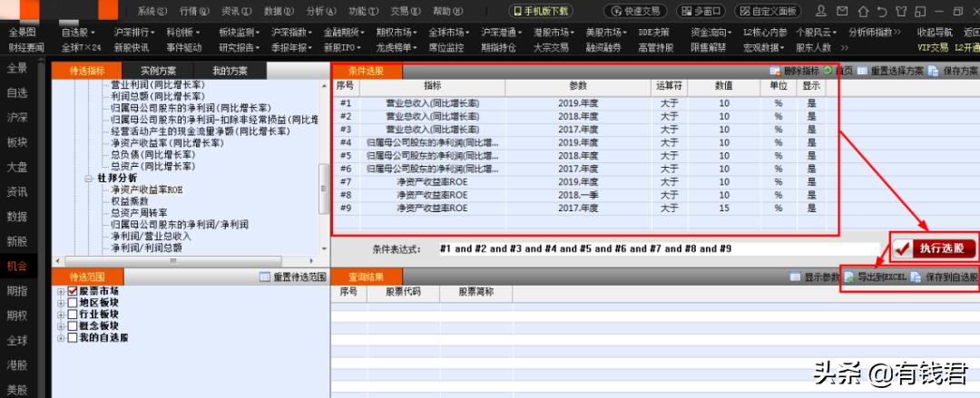Click the 运算符 column header
Viewport: 980px width, 398px height.
click(670, 86)
